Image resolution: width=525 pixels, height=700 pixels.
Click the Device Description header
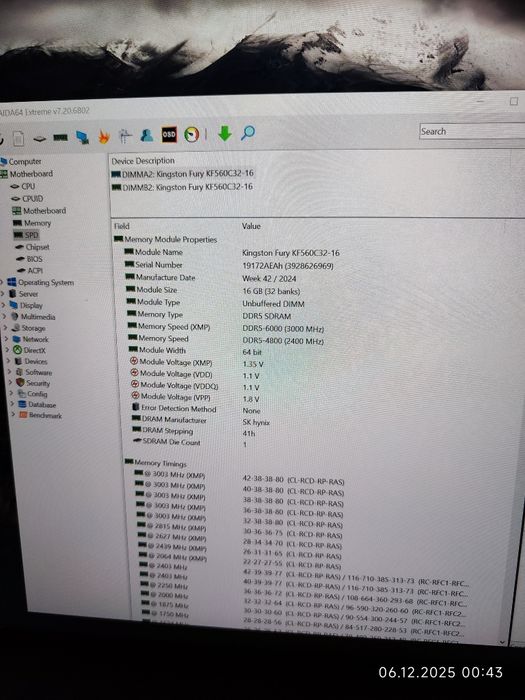click(143, 161)
